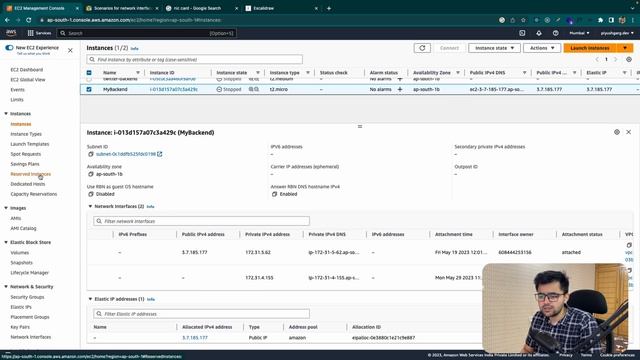Open the AWS help question mark icon
Image resolution: width=640 pixels, height=360 pixels.
pos(556,33)
